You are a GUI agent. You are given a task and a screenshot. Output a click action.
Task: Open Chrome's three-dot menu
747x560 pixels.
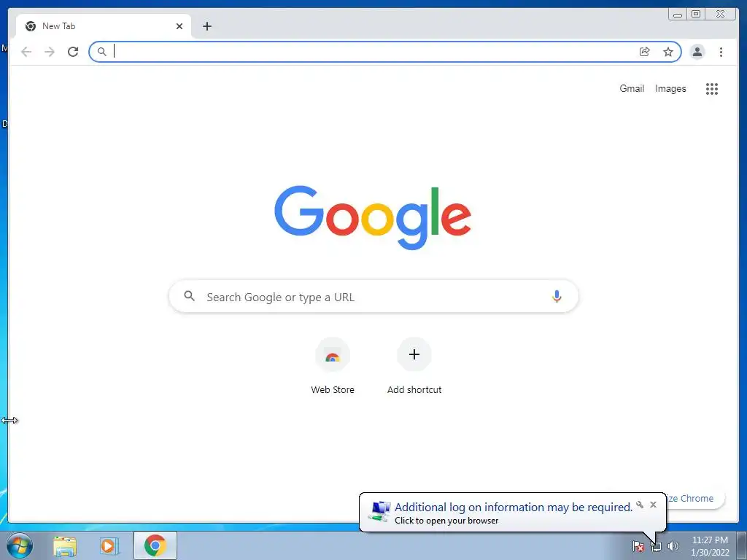721,52
